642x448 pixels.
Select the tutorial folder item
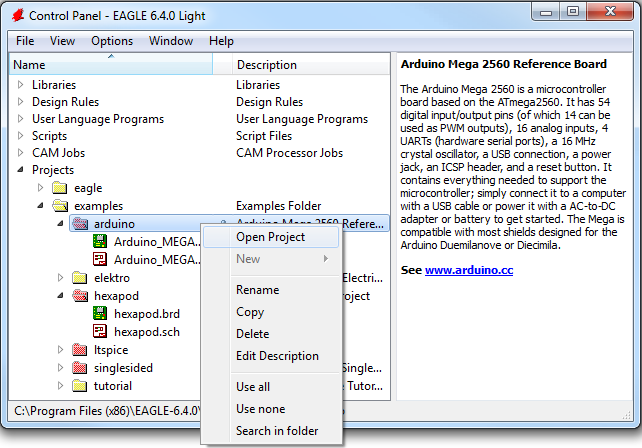click(112, 386)
